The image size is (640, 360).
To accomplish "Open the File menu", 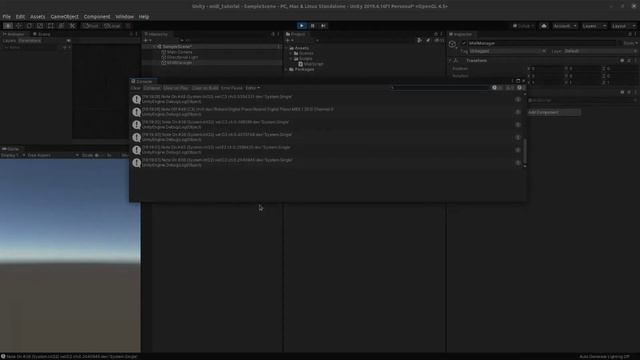I will pyautogui.click(x=7, y=17).
